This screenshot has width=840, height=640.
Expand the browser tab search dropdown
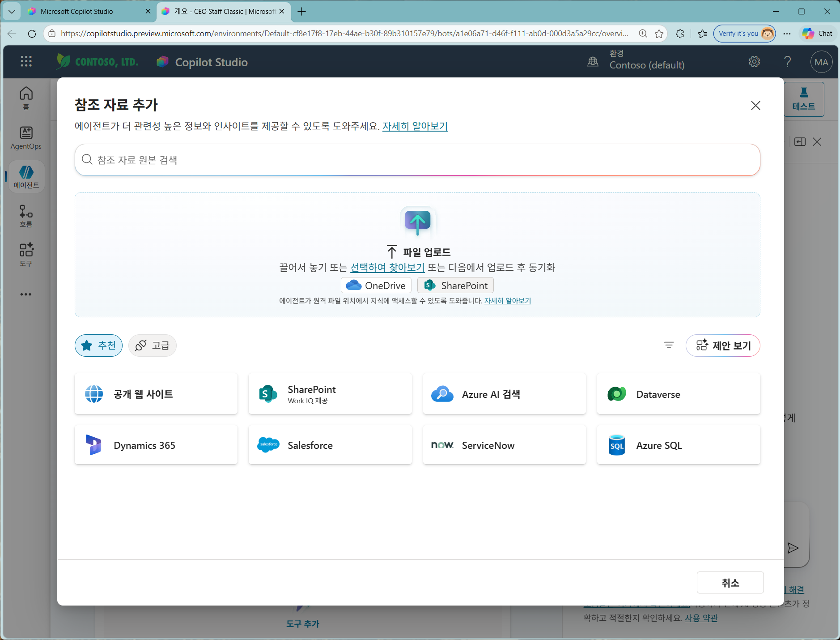pos(12,12)
